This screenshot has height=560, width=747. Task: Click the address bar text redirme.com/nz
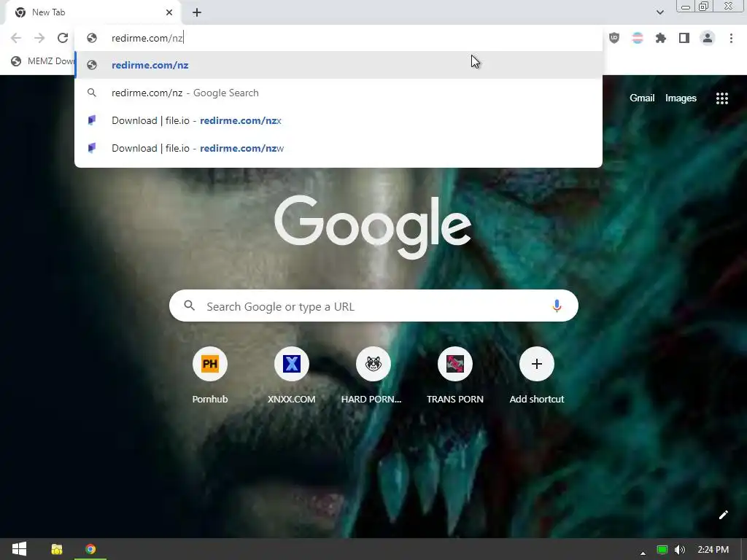(x=147, y=38)
